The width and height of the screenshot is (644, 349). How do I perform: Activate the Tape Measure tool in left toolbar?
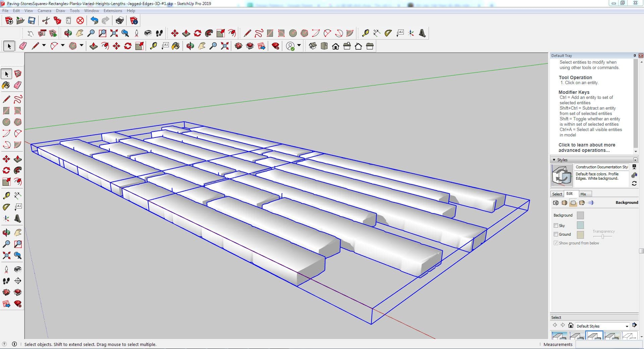click(6, 195)
